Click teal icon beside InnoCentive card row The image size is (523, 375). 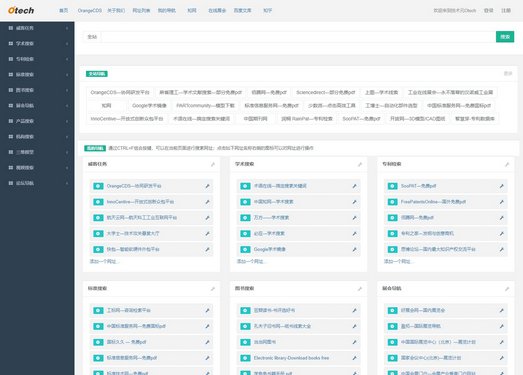pos(98,202)
